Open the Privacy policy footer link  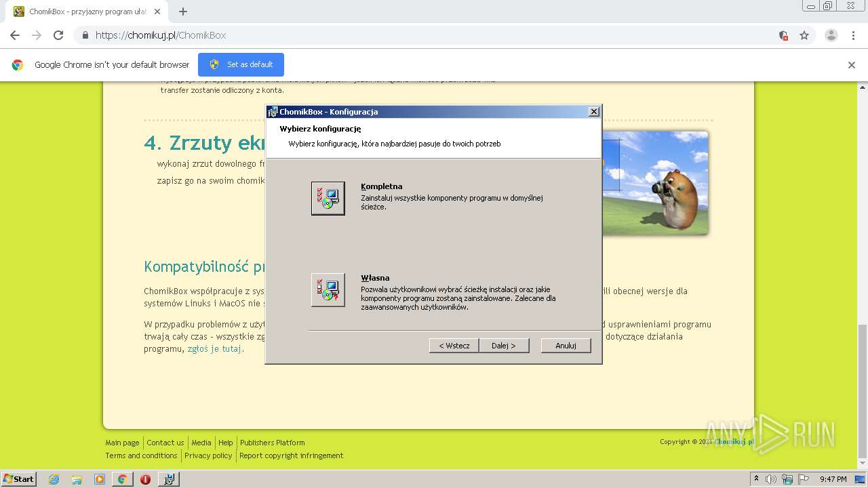point(208,455)
